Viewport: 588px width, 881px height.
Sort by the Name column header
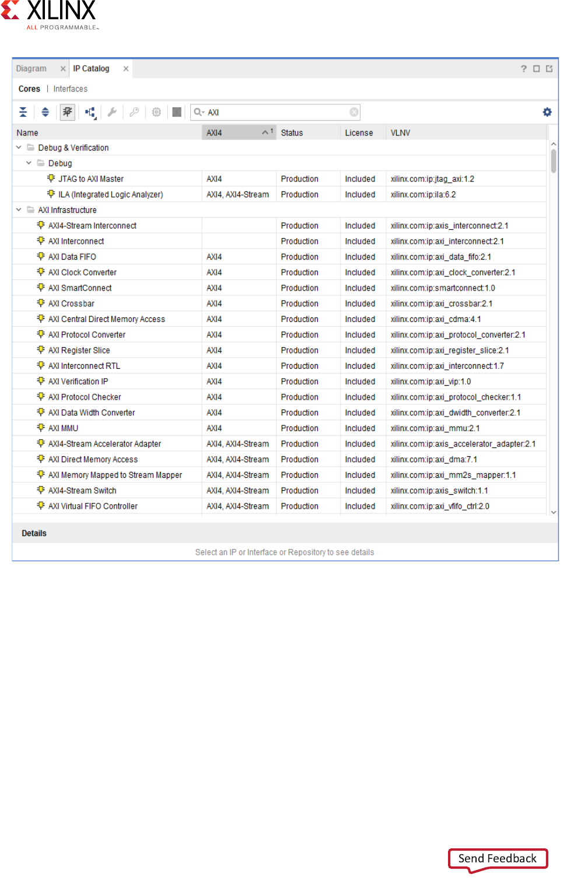coord(107,133)
